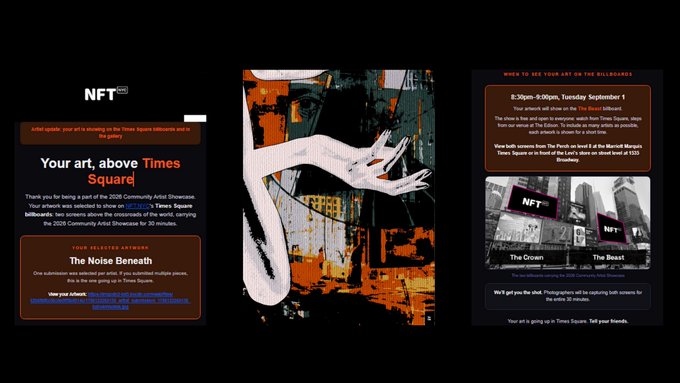Image resolution: width=680 pixels, height=383 pixels.
Task: Click 'One submission was selected per artist' text
Action: pyautogui.click(x=110, y=277)
